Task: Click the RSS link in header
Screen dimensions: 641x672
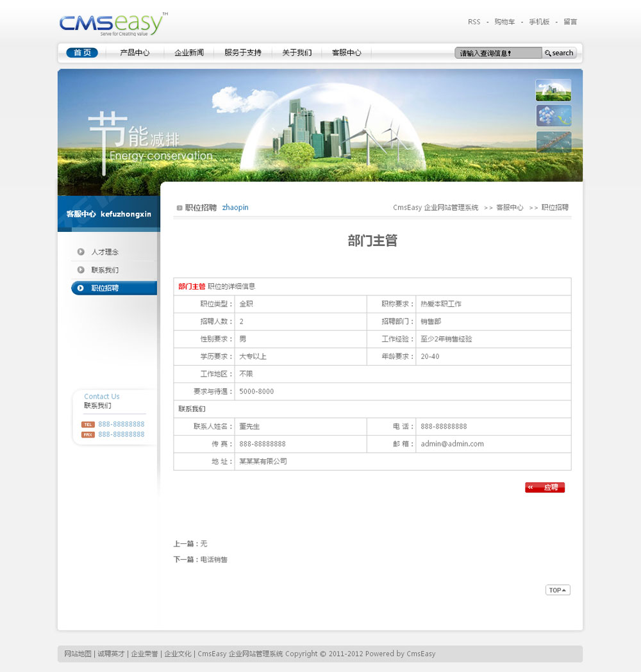Action: [x=474, y=22]
